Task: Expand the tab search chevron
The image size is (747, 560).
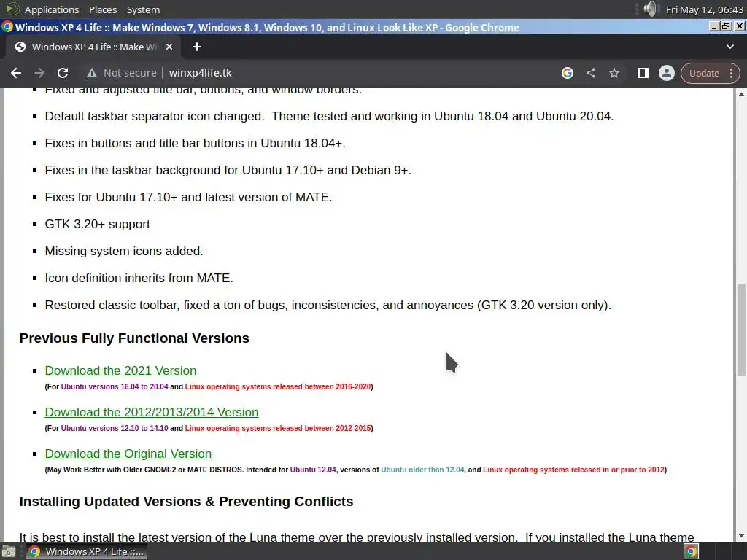Action: (729, 47)
